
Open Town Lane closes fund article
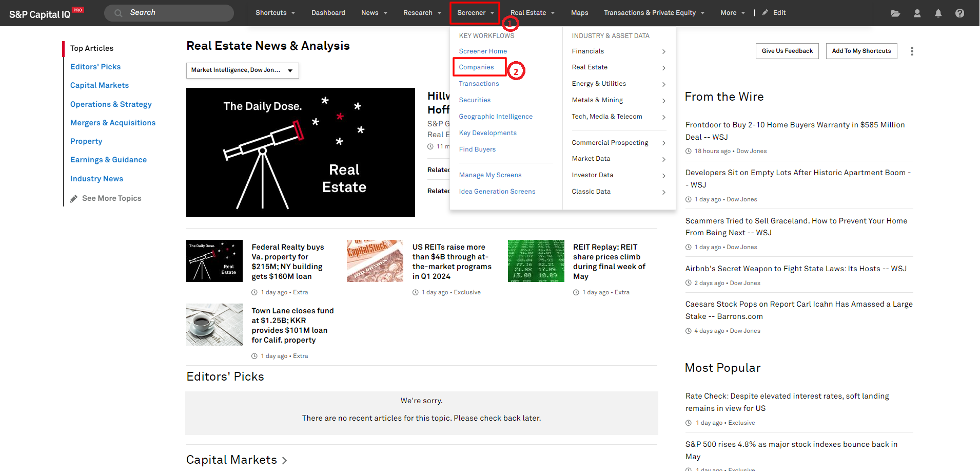tap(292, 326)
